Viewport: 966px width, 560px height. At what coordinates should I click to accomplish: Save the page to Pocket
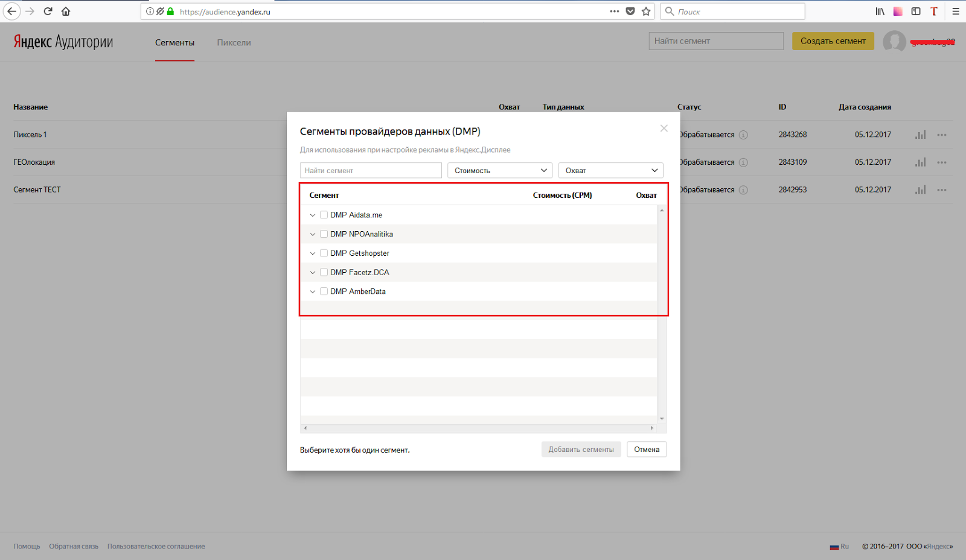pyautogui.click(x=630, y=11)
